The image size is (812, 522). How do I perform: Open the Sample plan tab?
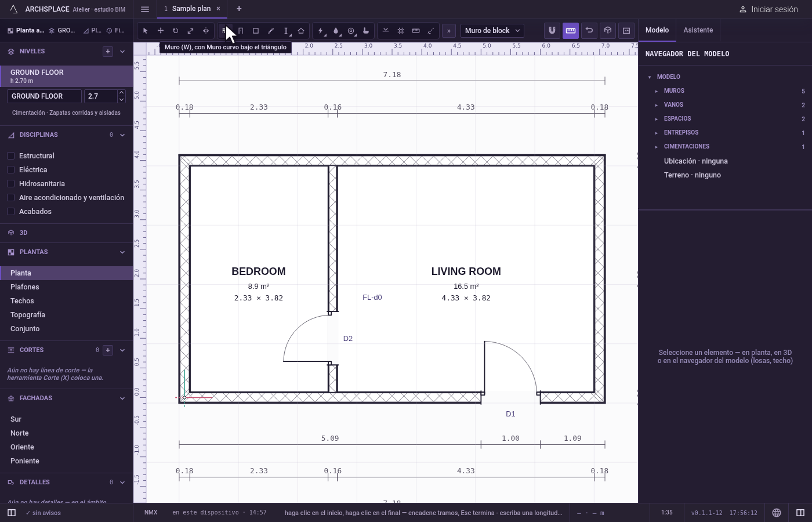coord(191,9)
